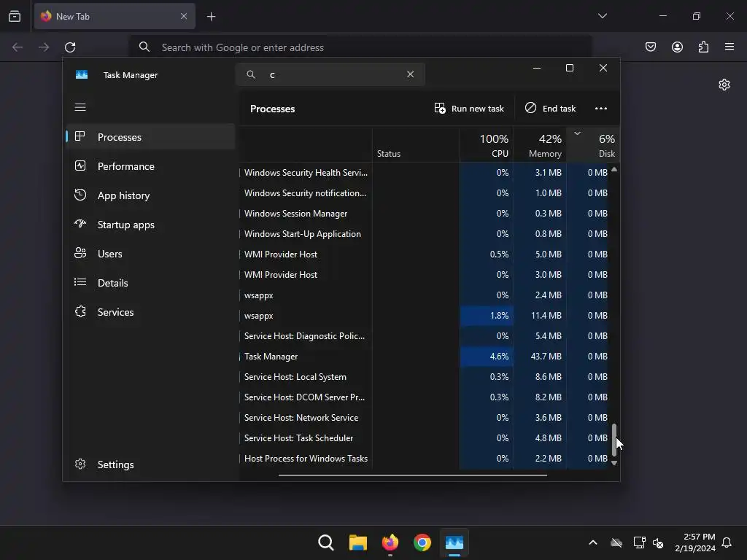Open Firefox tab overview button

15,16
